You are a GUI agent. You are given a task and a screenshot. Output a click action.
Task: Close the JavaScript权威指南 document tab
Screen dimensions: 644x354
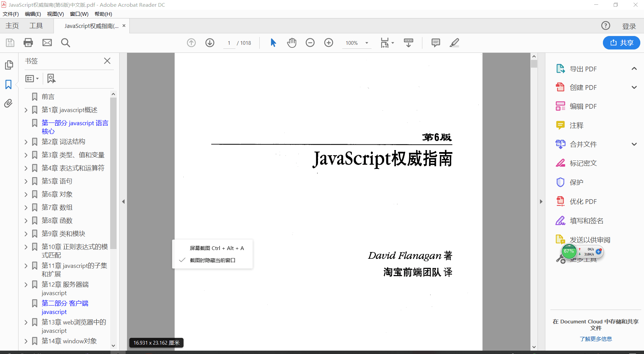point(124,26)
